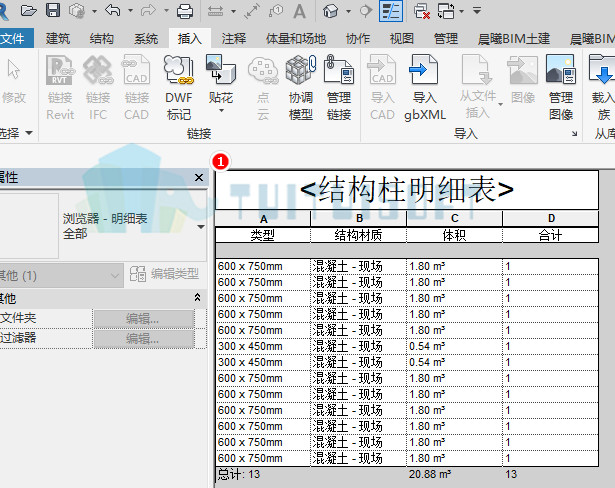615x488 pixels.
Task: Select column header 结构材质
Action: tap(358, 235)
